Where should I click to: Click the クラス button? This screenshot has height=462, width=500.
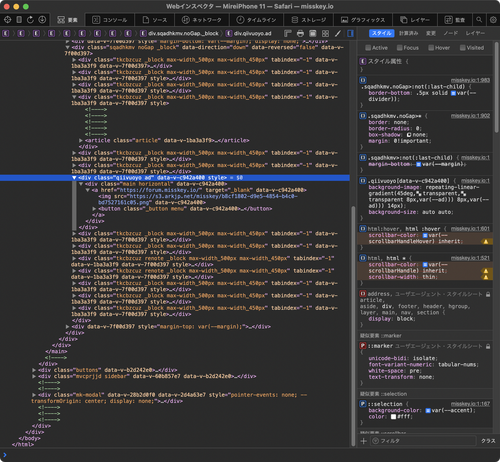(x=488, y=441)
